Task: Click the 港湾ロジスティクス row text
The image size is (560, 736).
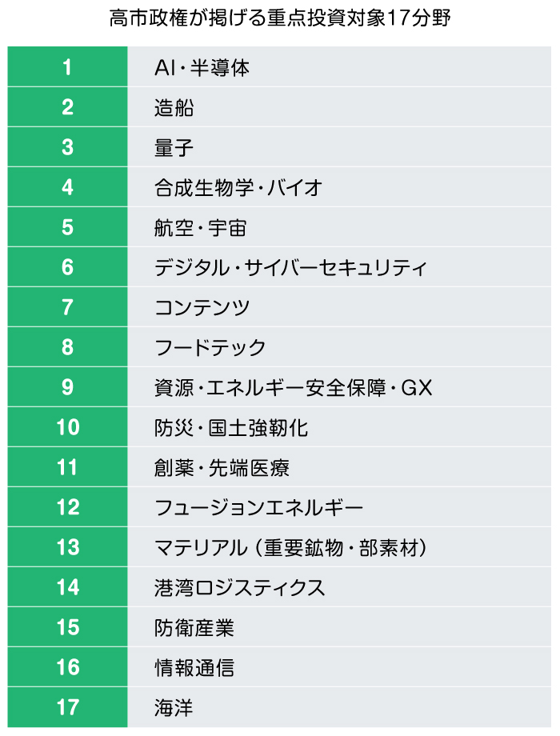Action: pos(240,588)
